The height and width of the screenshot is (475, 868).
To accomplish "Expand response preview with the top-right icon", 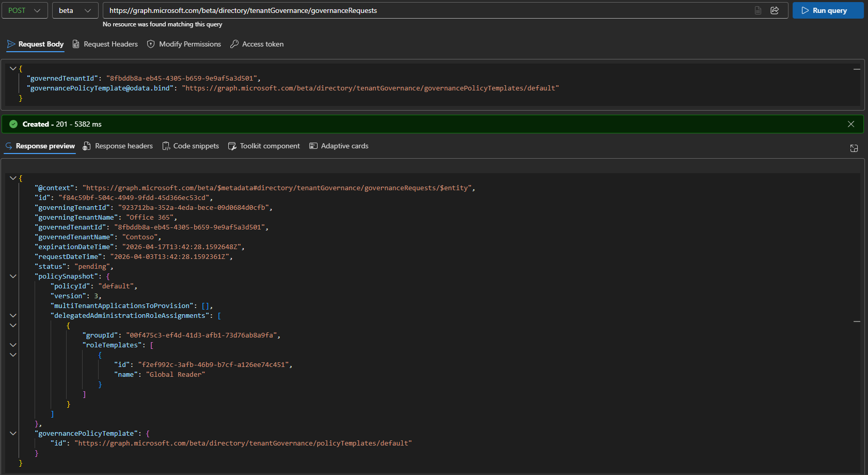I will (x=854, y=148).
